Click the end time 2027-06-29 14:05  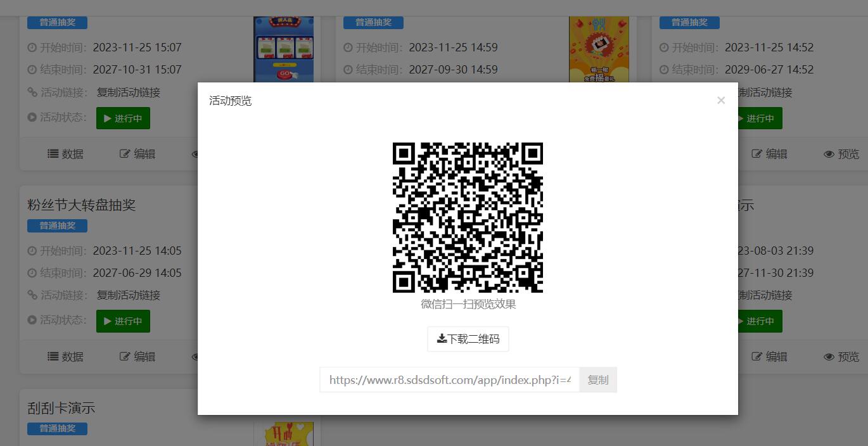click(137, 273)
